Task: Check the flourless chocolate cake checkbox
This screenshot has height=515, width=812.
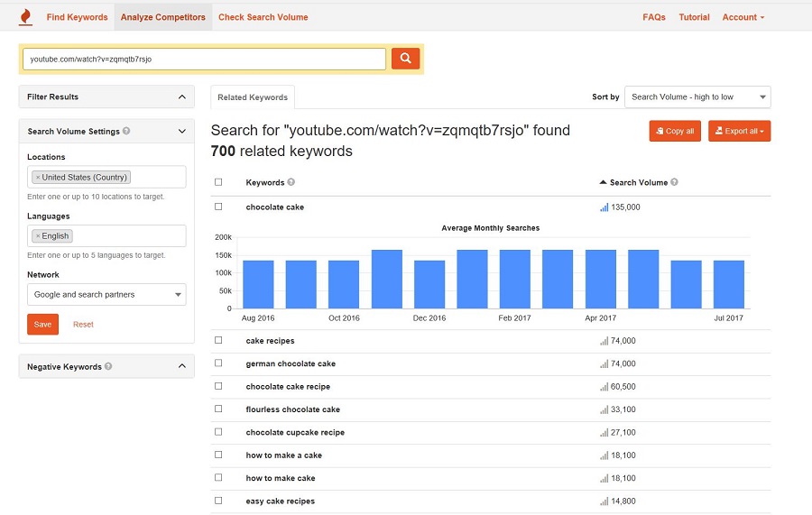Action: [x=218, y=409]
